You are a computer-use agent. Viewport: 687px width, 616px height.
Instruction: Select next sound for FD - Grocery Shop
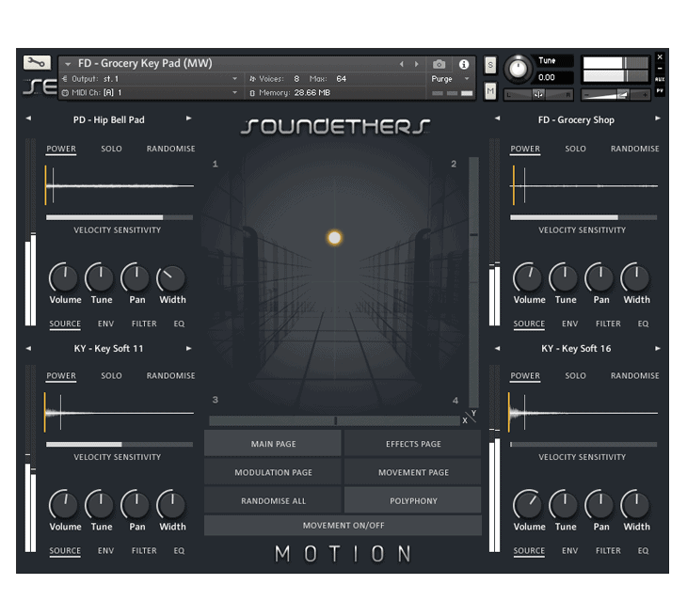pos(657,118)
